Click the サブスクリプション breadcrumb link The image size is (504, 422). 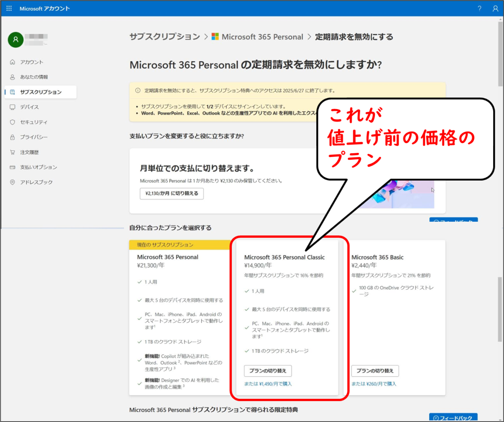[164, 37]
